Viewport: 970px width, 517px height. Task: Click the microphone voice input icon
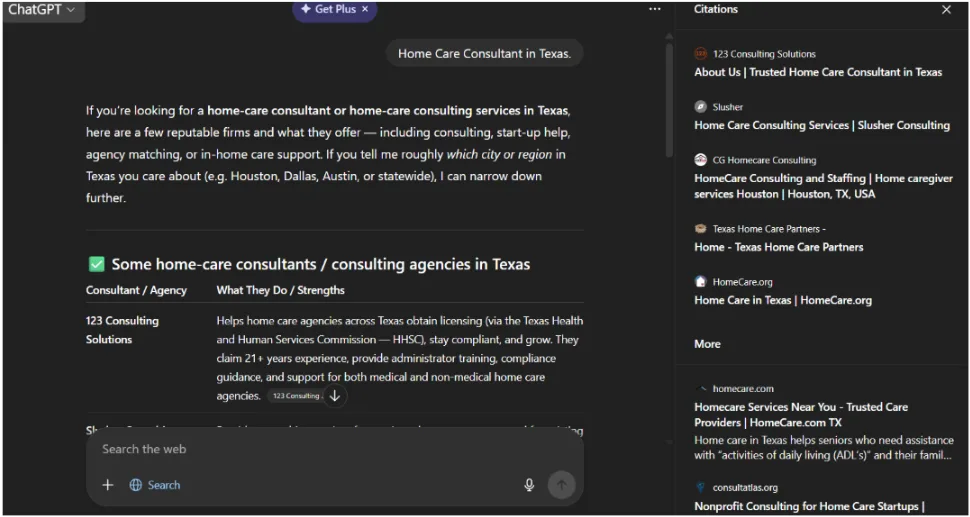point(529,485)
